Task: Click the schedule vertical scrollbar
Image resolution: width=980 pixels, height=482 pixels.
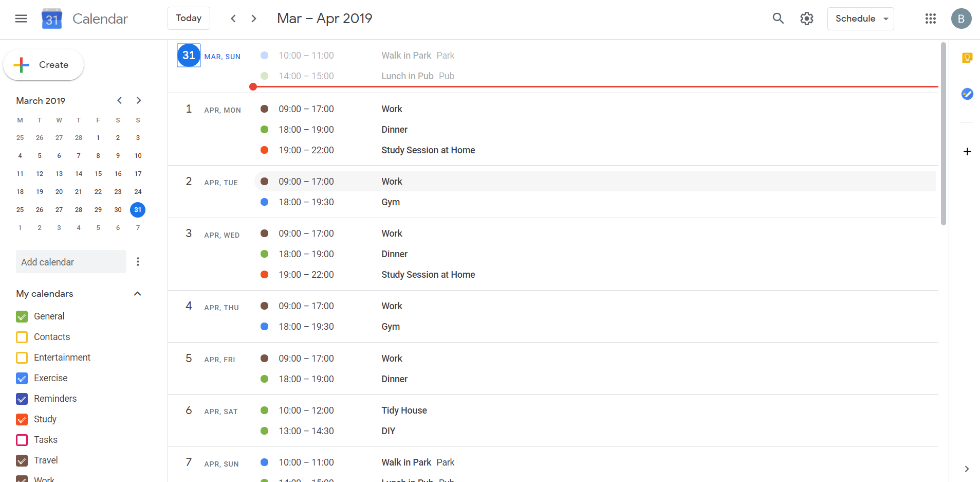Action: point(944,134)
